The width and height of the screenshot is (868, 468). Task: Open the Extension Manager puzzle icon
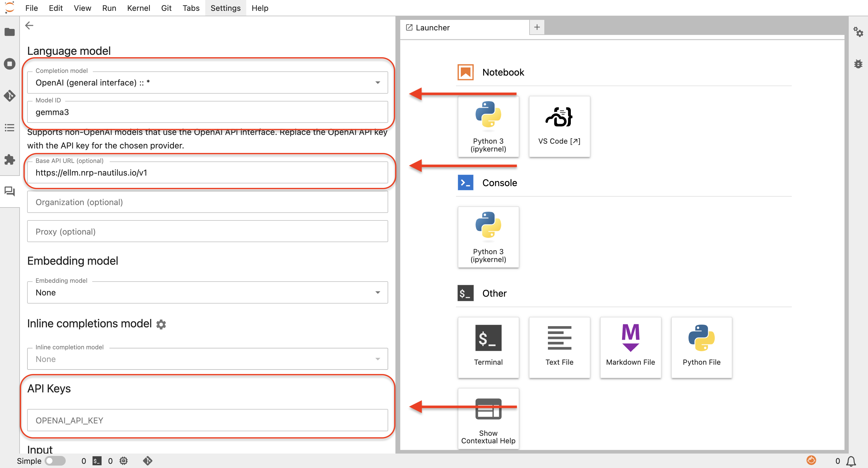(9, 159)
